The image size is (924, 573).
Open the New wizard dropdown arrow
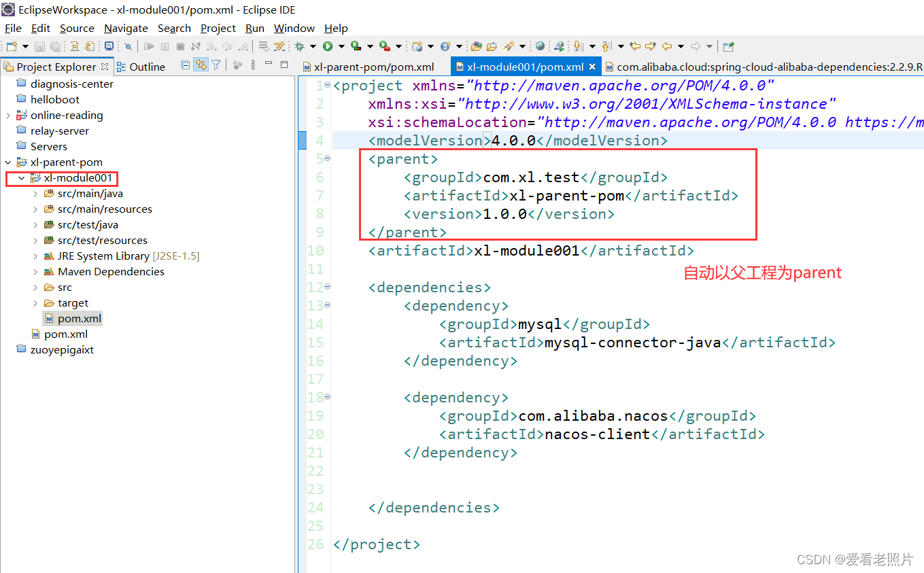(x=25, y=46)
